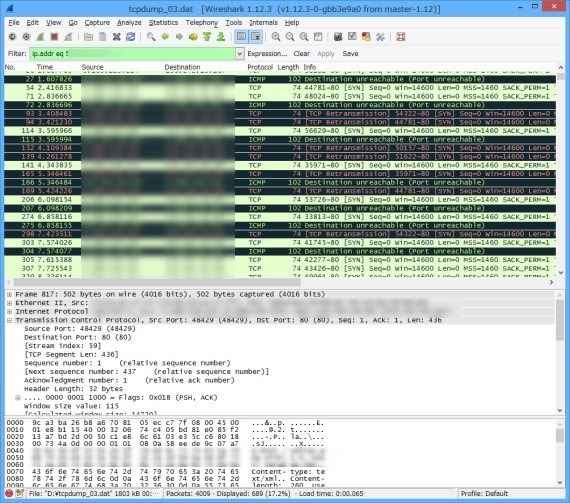Open coloring rules editor

[366, 37]
